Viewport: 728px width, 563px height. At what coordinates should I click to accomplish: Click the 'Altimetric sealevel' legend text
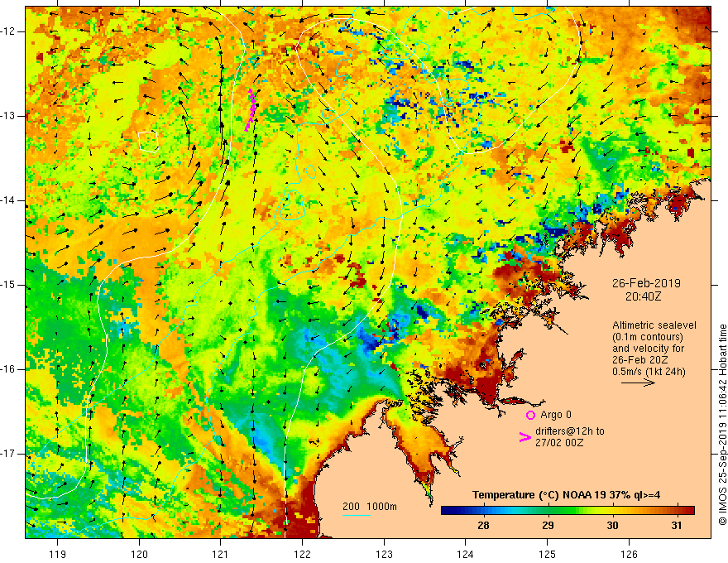coord(654,325)
